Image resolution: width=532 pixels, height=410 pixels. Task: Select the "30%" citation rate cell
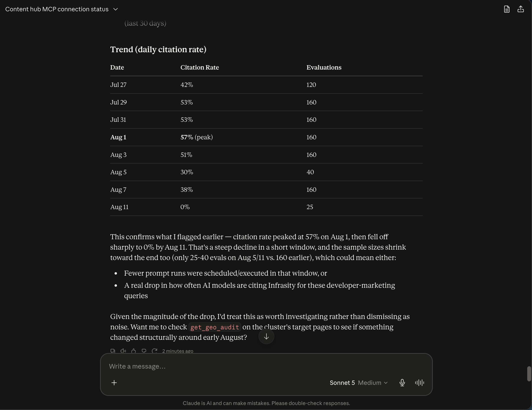pos(187,172)
